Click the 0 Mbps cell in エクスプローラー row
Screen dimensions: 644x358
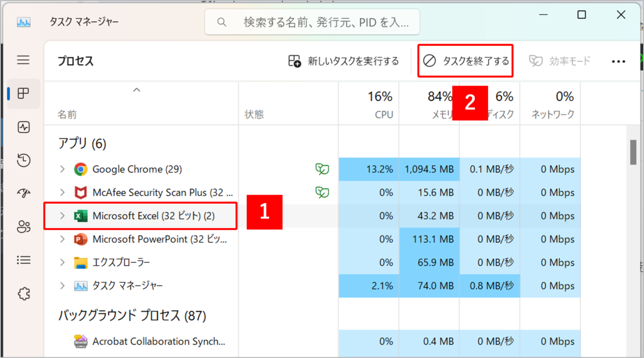[550, 263]
